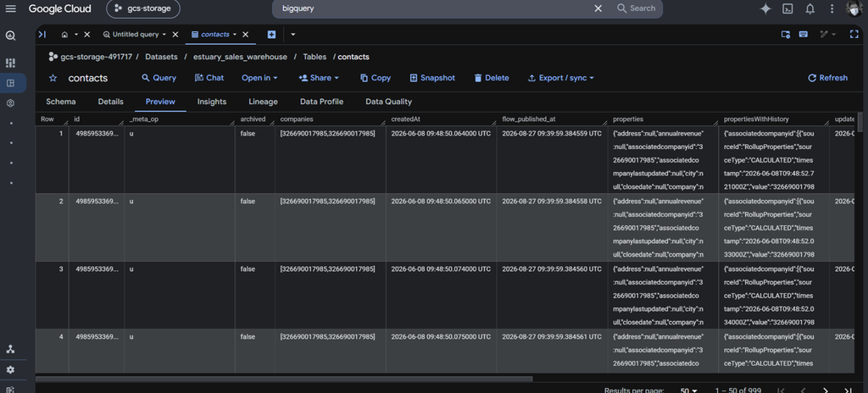Click the horizontal scrollbar under the table
The image size is (868, 393).
click(284, 379)
